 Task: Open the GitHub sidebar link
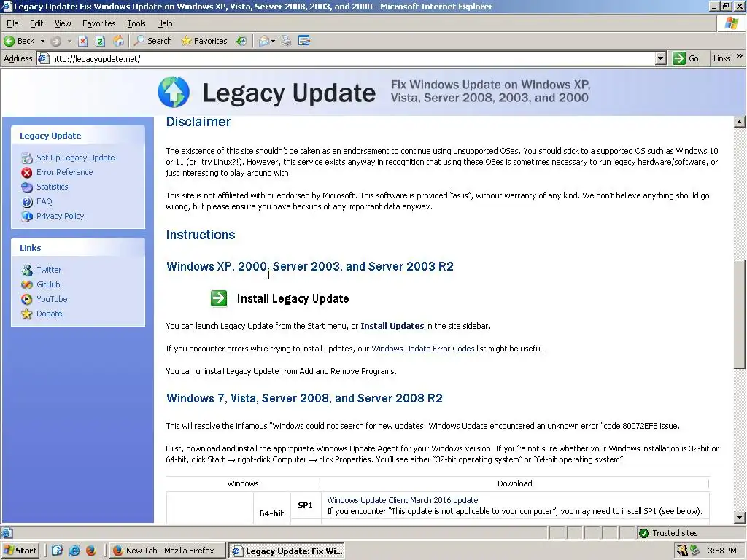[x=48, y=284]
